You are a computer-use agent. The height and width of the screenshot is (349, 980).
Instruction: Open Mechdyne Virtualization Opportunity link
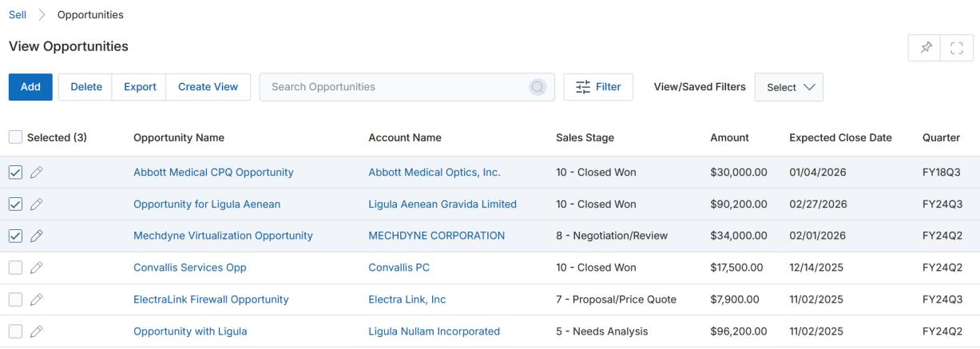click(x=223, y=236)
